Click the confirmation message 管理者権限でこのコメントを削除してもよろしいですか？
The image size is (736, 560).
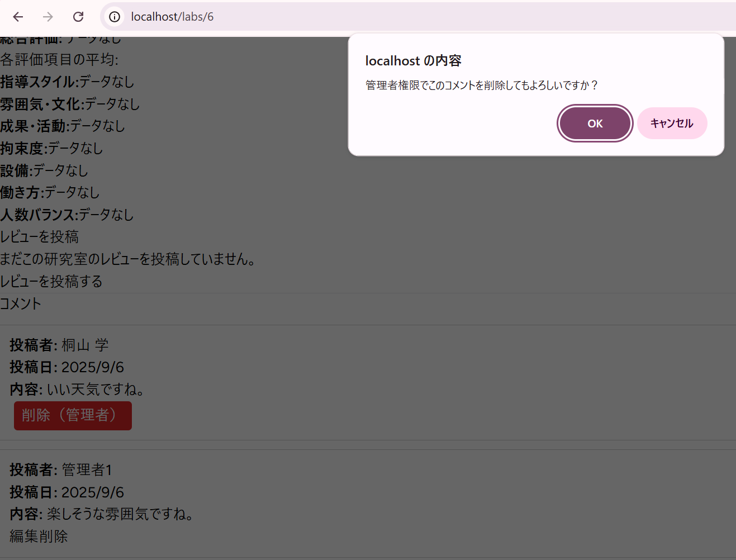point(482,85)
